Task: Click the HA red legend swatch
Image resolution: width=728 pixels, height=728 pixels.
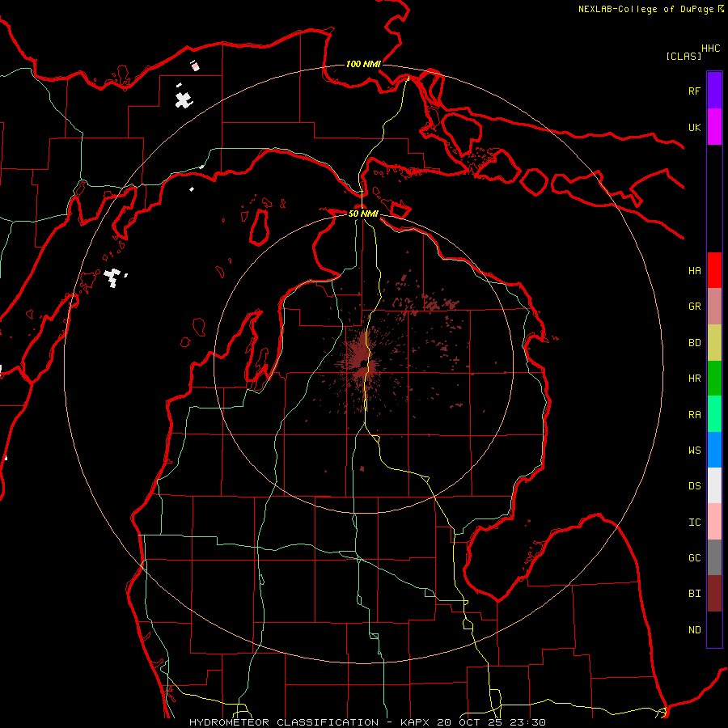Action: pyautogui.click(x=714, y=270)
